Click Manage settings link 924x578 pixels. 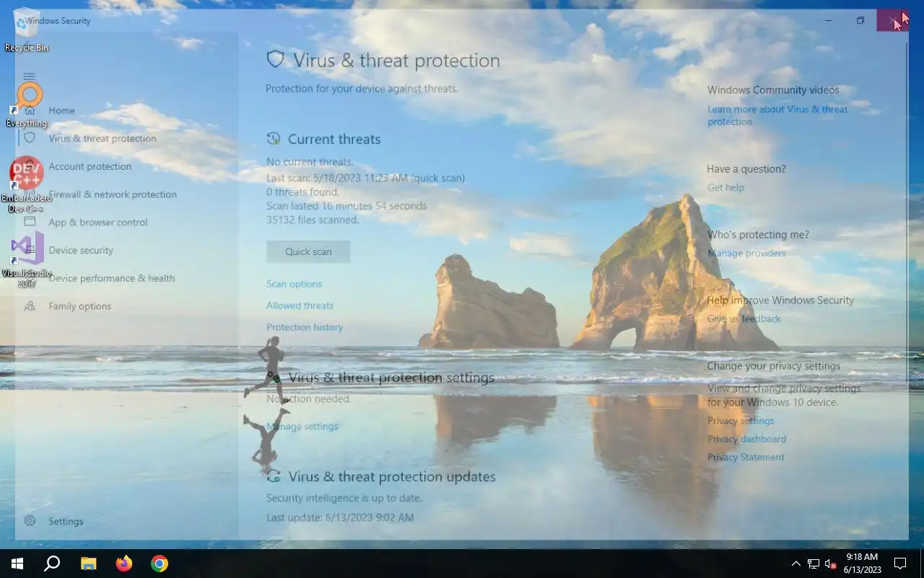(302, 426)
